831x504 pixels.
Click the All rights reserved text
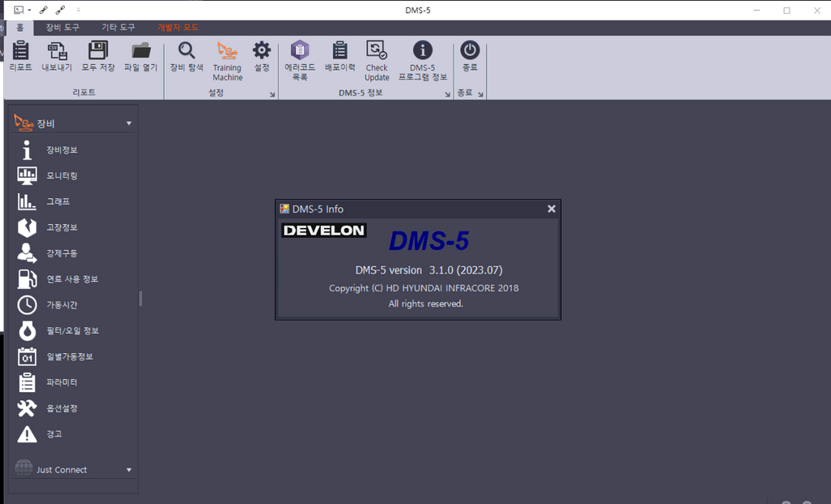click(425, 304)
